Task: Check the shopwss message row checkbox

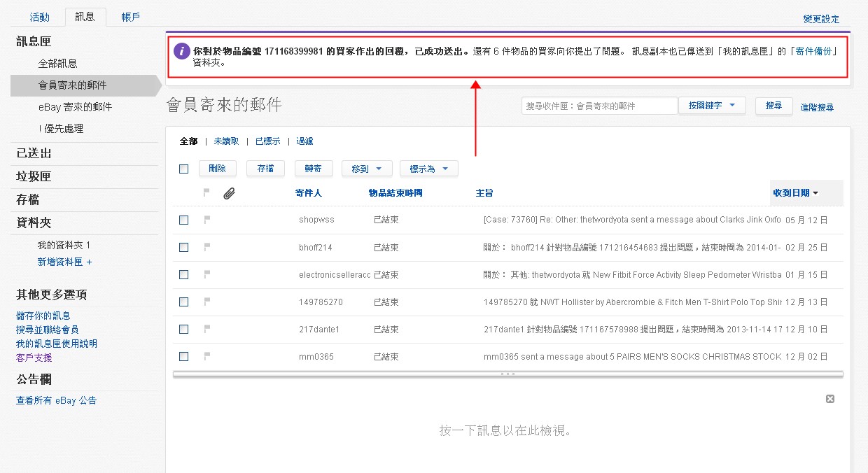Action: 183,220
